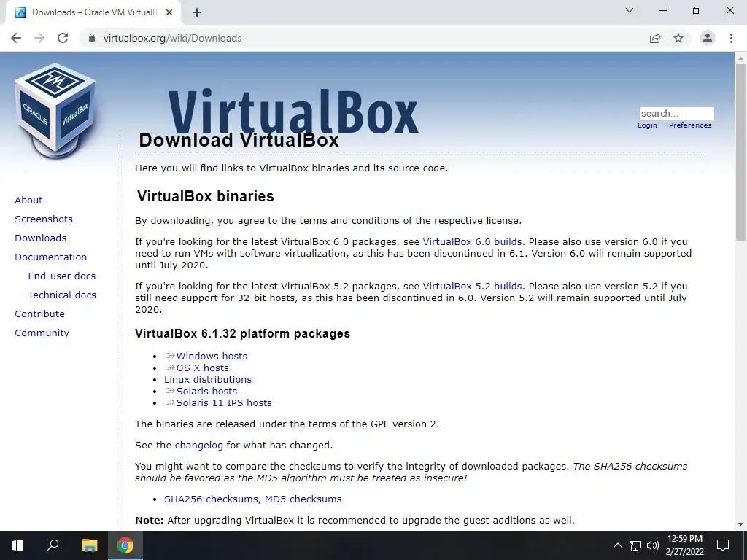
Task: Go to Documentation in the sidebar
Action: point(51,257)
